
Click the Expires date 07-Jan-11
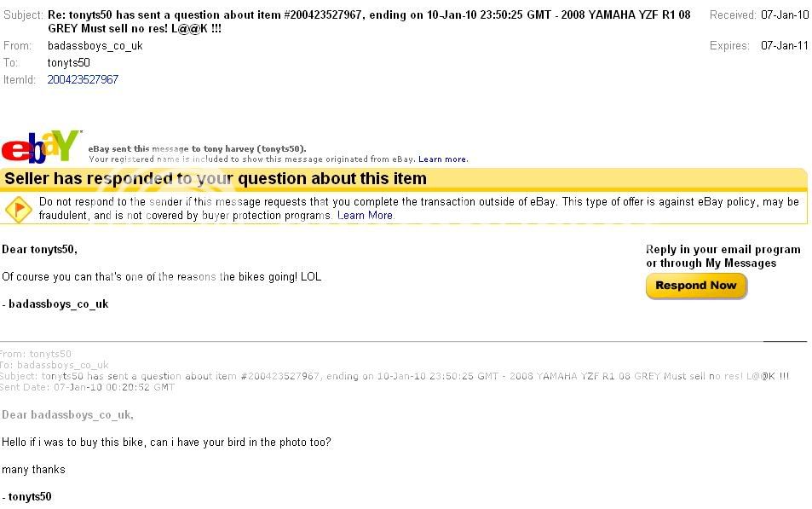(x=785, y=46)
